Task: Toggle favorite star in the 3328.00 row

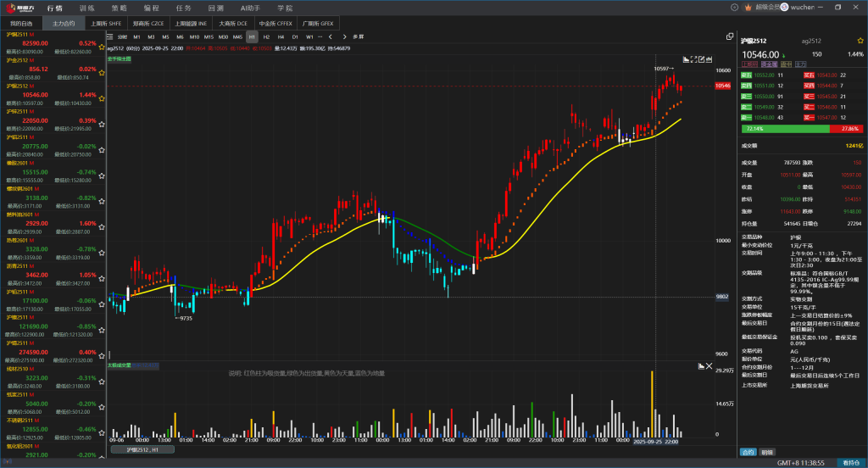Action: pyautogui.click(x=102, y=253)
